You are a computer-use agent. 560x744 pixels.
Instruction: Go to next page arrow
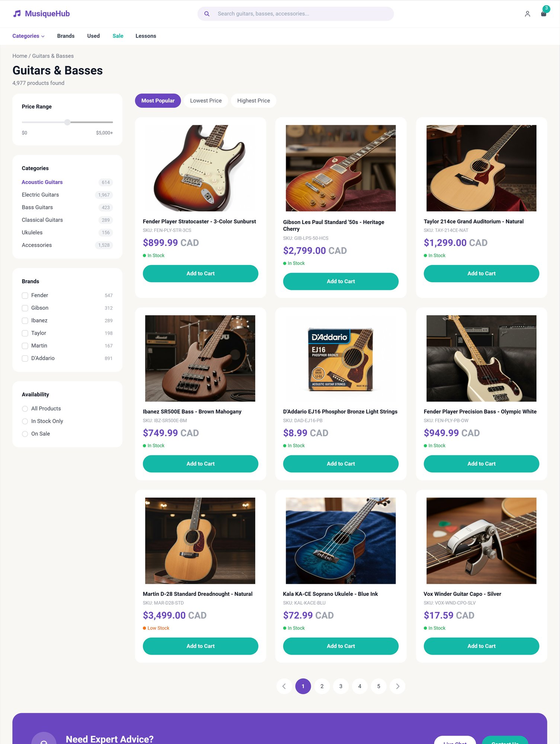coord(397,686)
